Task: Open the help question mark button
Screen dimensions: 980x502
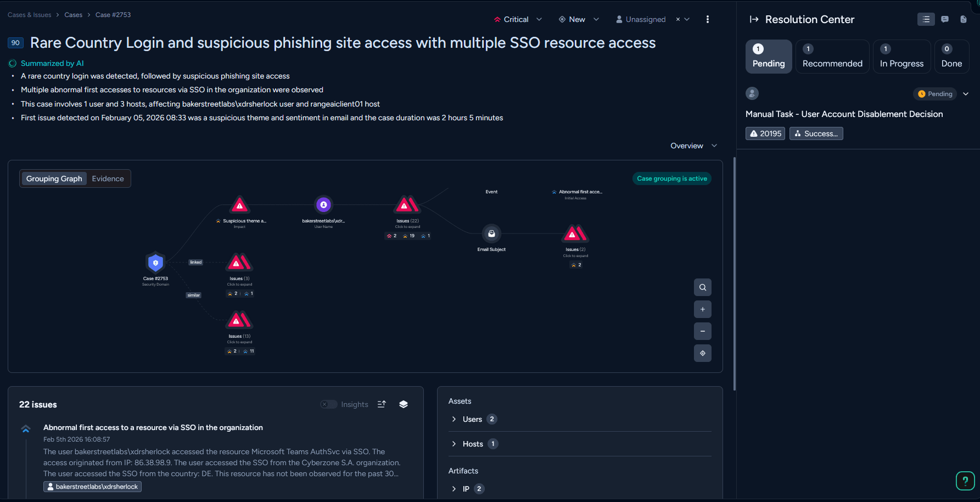Action: (x=965, y=481)
